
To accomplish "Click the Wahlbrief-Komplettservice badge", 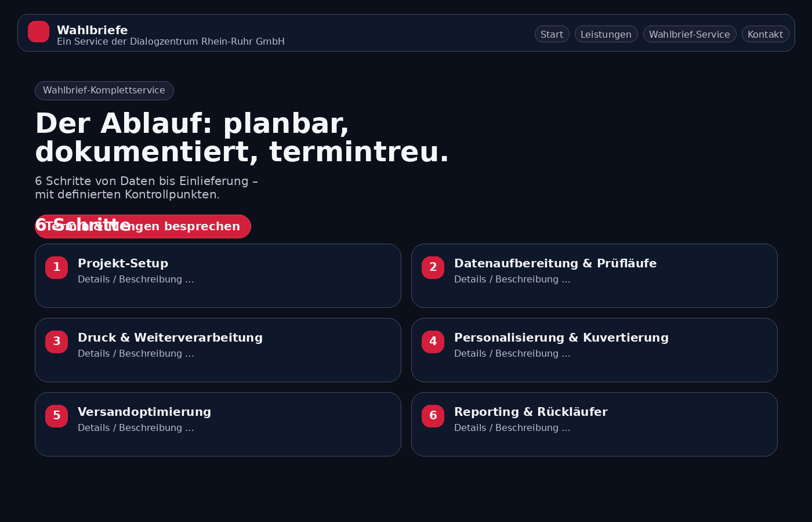I will point(104,90).
